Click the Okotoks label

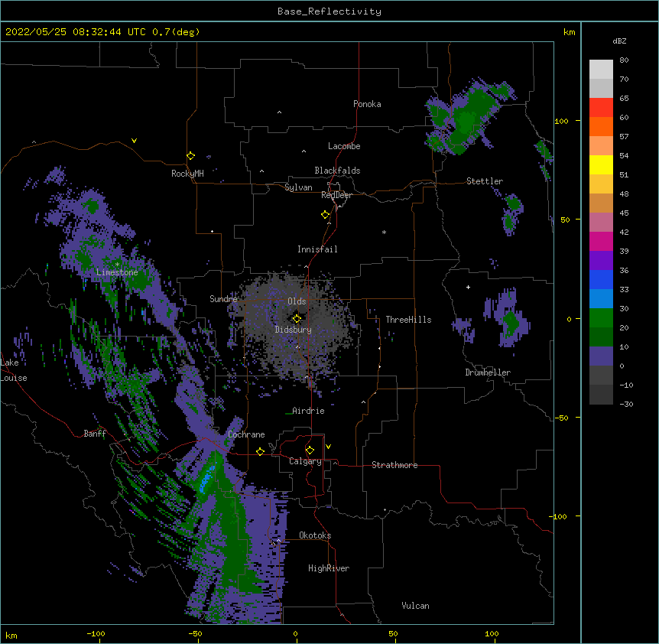pos(315,535)
